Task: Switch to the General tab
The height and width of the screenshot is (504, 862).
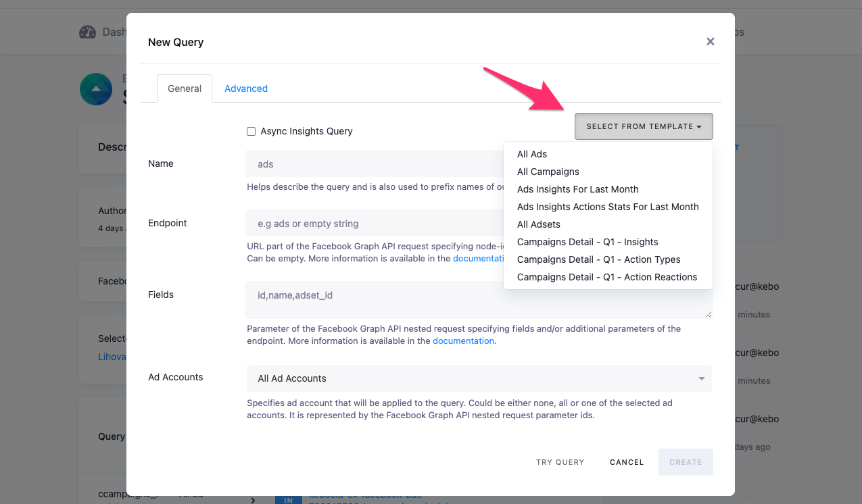Action: pyautogui.click(x=185, y=89)
